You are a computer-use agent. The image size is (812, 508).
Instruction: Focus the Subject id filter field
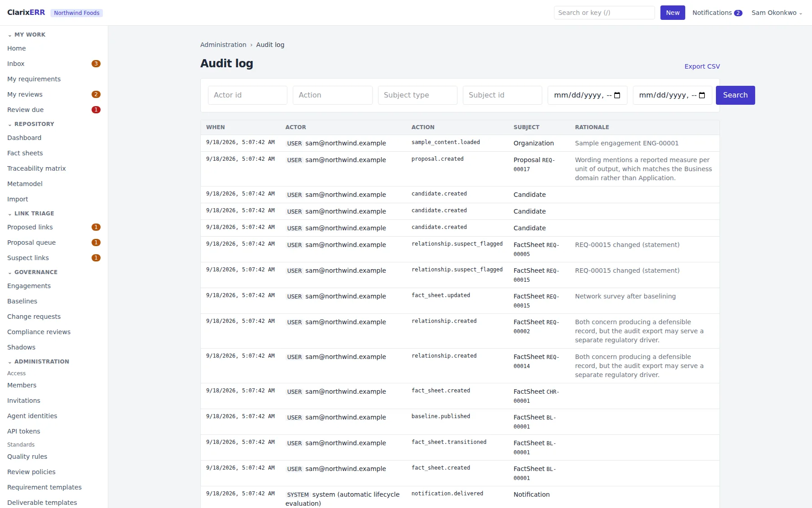503,95
